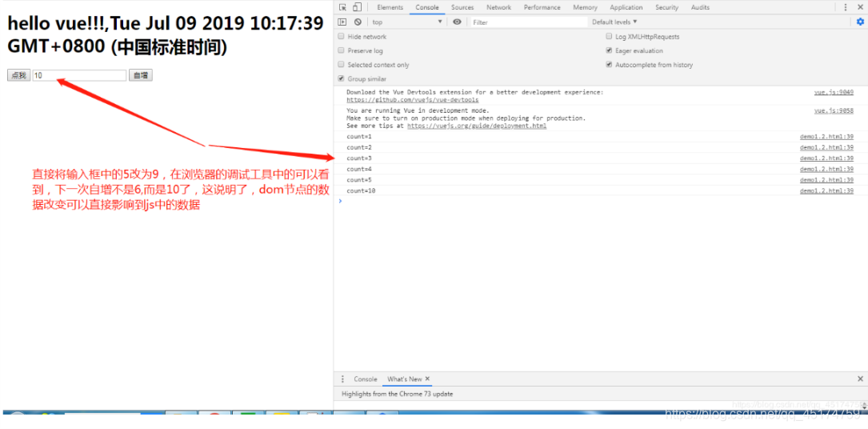Screen dimensions: 868x429
Task: Open source link vue.js:9058
Action: point(834,110)
